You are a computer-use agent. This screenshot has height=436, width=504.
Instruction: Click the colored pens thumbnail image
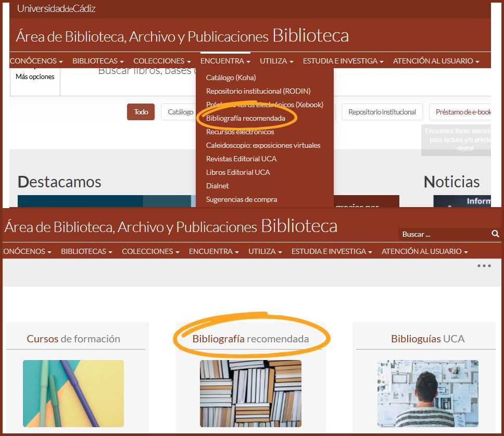(73, 393)
